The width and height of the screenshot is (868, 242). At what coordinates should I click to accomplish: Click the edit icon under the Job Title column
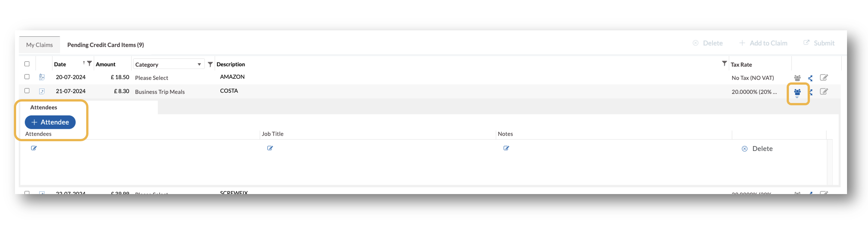(270, 148)
